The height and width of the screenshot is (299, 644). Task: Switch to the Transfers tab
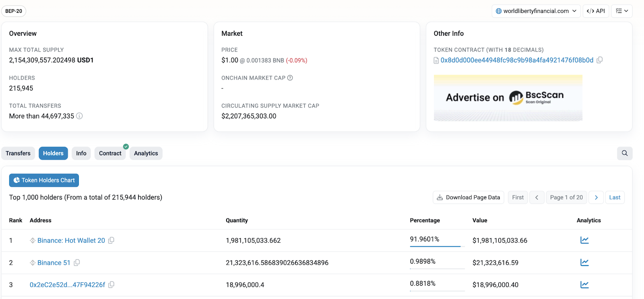tap(18, 153)
